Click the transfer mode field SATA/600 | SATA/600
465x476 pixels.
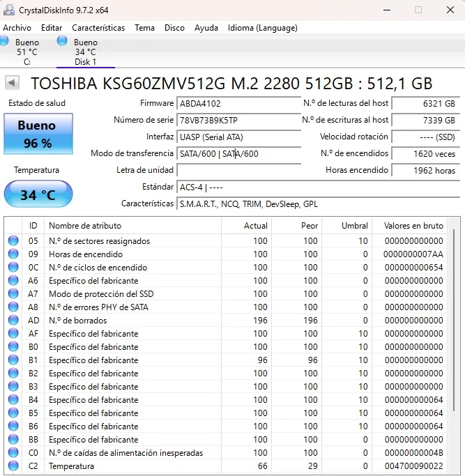point(238,153)
